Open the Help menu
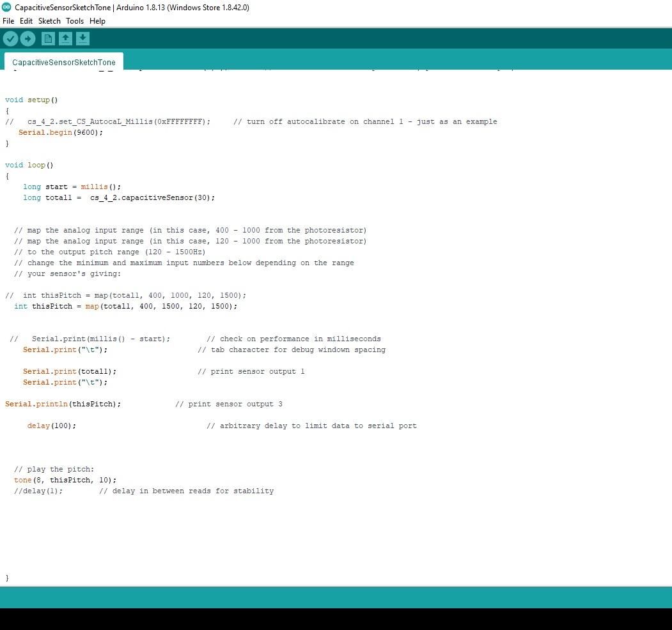 tap(97, 21)
